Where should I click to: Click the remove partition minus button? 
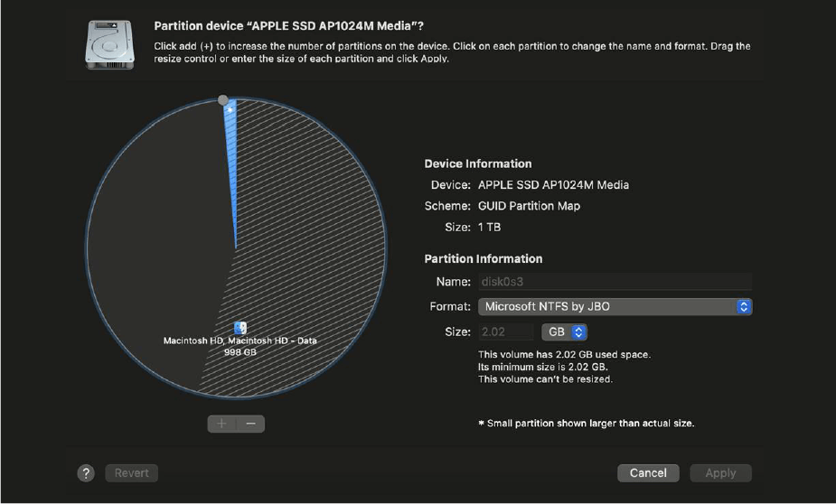click(x=250, y=424)
